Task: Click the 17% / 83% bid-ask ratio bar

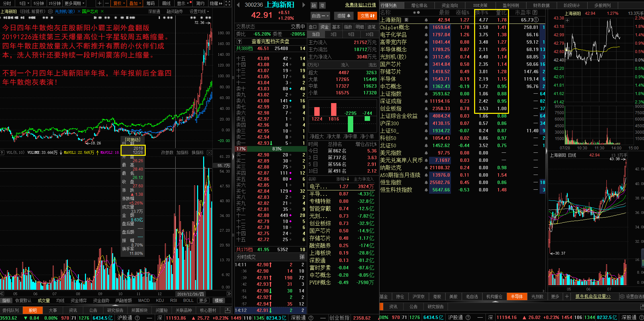Action: coord(270,149)
